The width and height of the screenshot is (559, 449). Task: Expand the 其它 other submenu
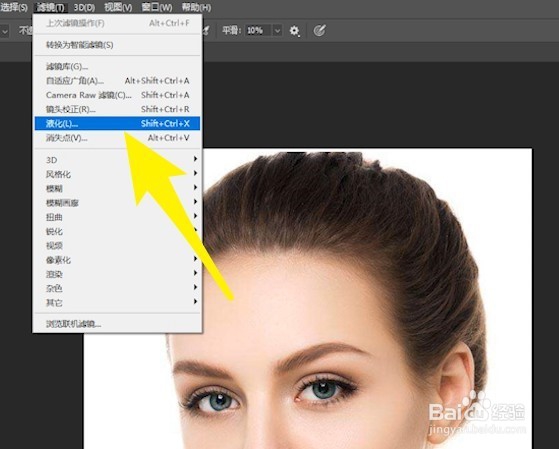(x=117, y=302)
